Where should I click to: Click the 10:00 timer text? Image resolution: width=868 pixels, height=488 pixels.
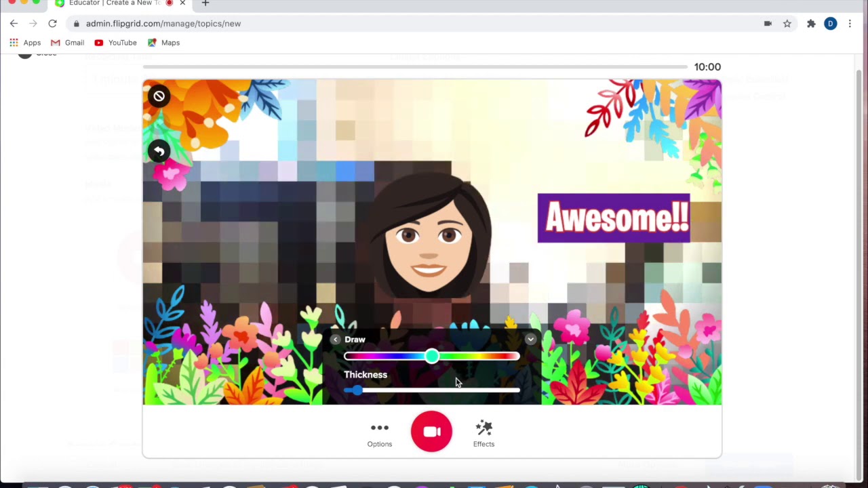[x=707, y=67]
